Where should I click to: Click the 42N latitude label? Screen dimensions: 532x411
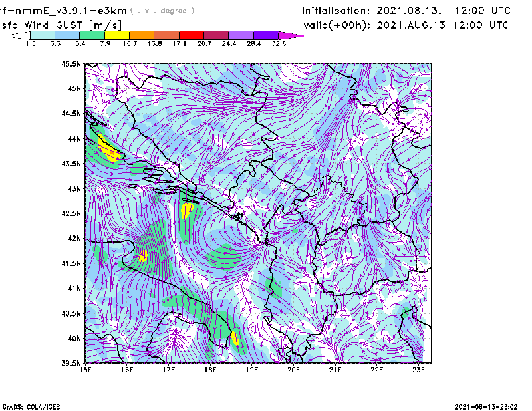click(x=74, y=238)
